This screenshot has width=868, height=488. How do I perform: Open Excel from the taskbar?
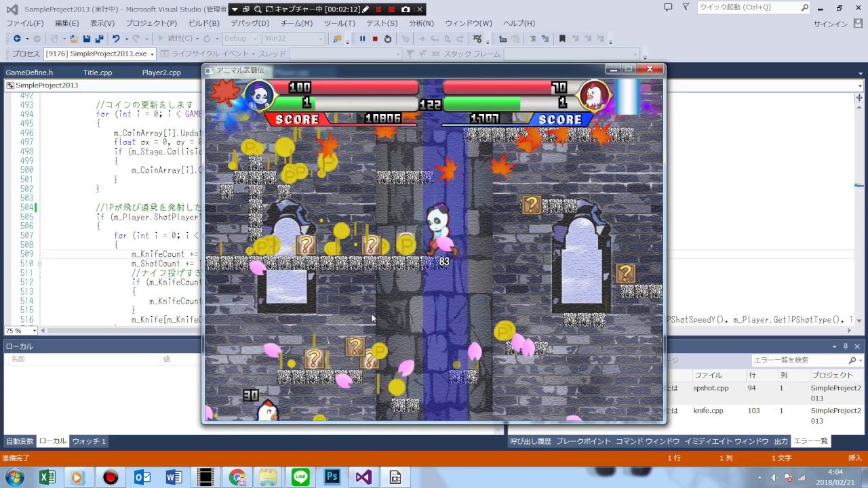pyautogui.click(x=47, y=477)
